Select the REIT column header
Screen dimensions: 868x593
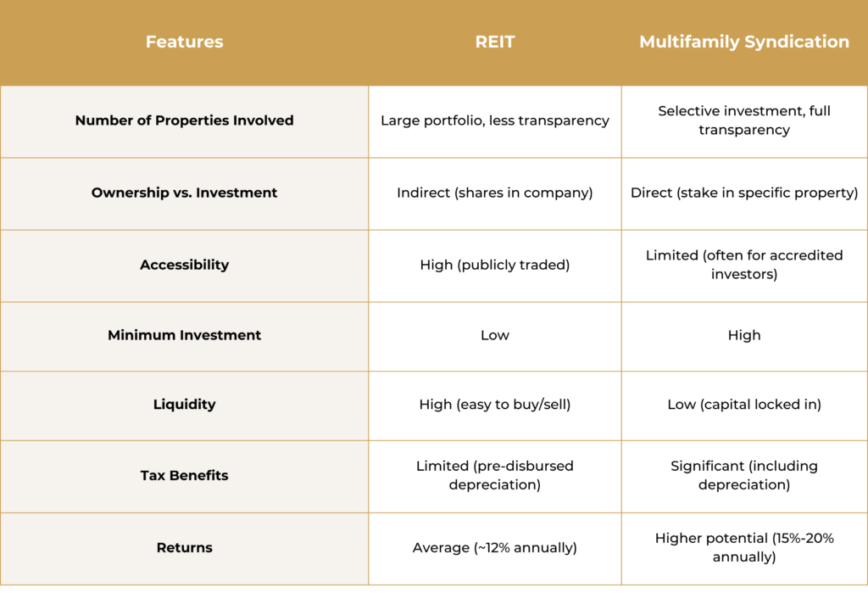tap(495, 42)
